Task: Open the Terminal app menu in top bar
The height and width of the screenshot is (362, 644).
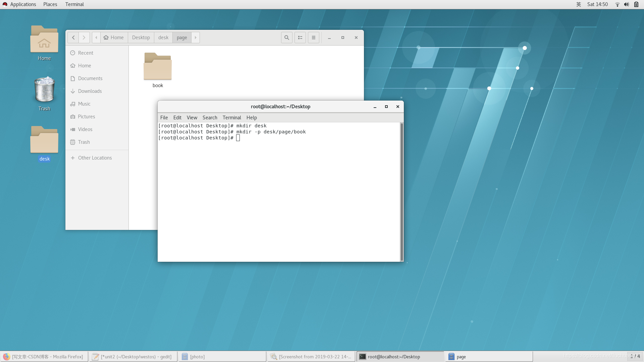Action: coord(74,4)
